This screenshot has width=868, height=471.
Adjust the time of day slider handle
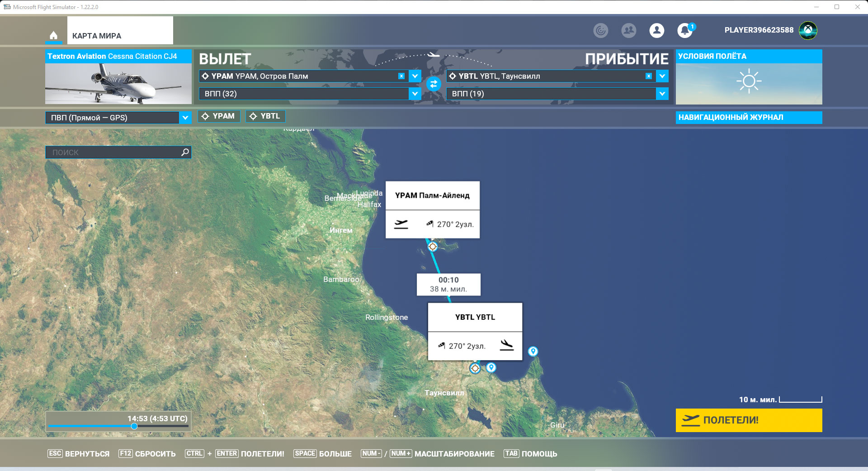point(134,426)
